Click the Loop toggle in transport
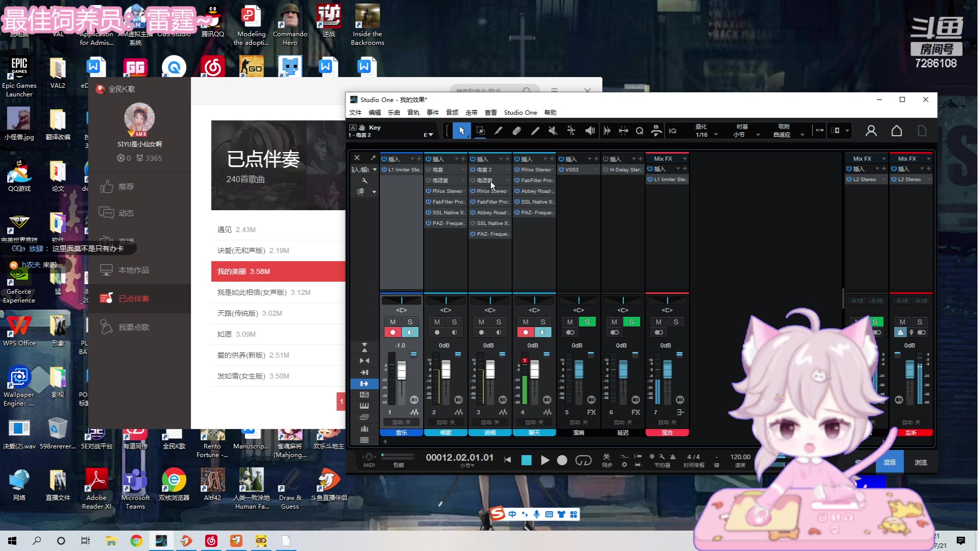Screen dimensions: 980x551 coord(583,461)
